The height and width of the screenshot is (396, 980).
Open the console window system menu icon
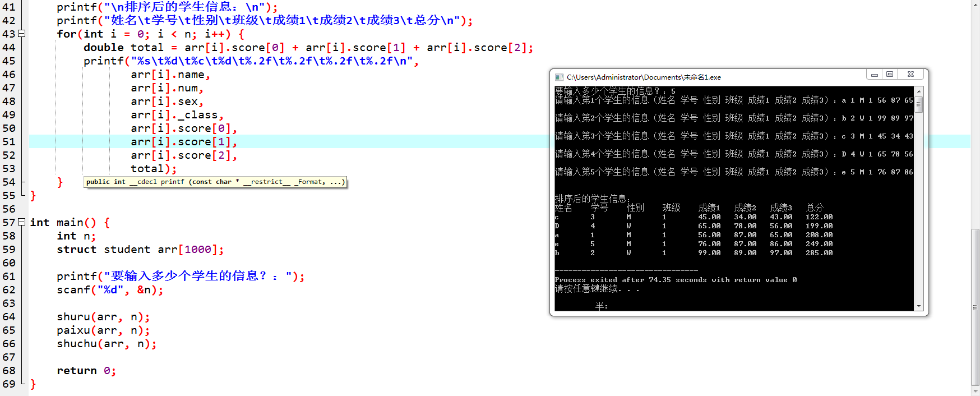coord(559,77)
